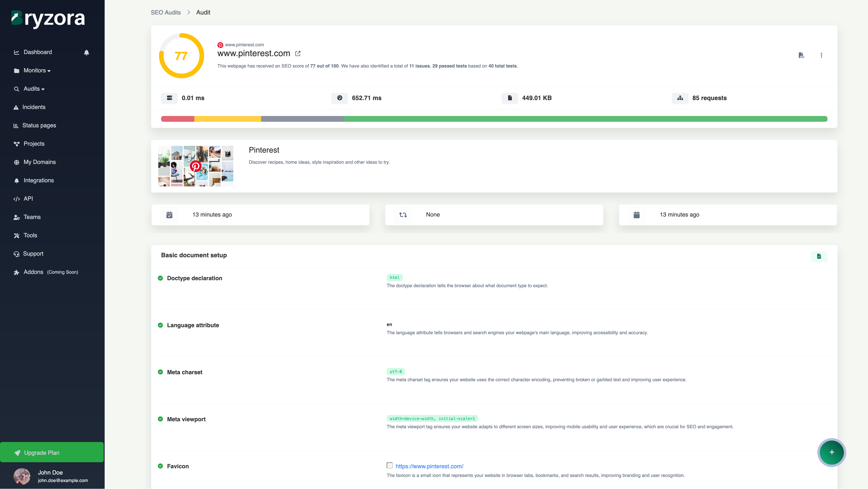Click the Incidents warning triangle icon

tap(16, 108)
